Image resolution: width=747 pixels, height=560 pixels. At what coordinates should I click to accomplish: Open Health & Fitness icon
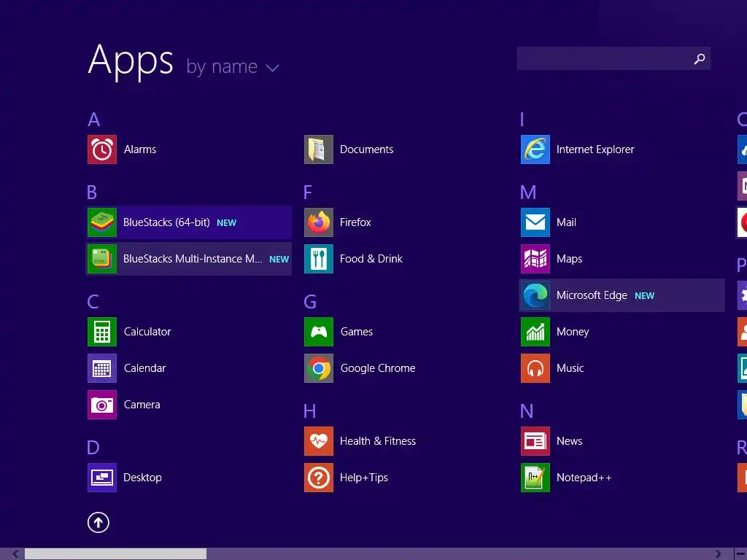(319, 441)
